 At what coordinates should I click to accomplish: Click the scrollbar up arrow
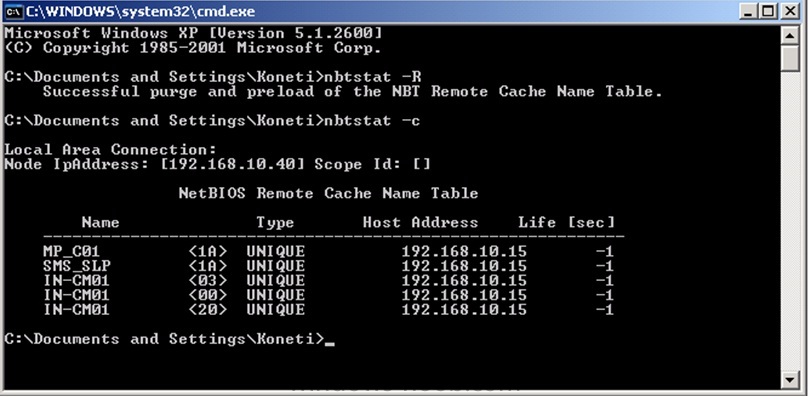(x=789, y=35)
